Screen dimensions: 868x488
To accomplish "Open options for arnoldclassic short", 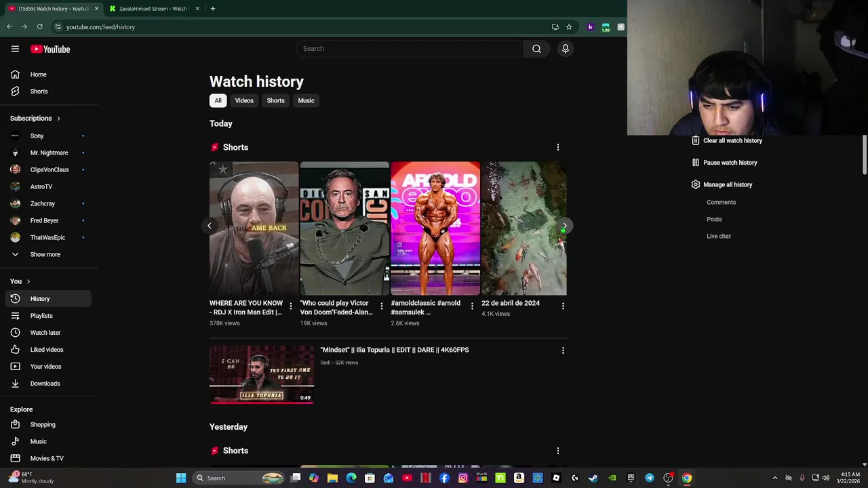I will (472, 306).
